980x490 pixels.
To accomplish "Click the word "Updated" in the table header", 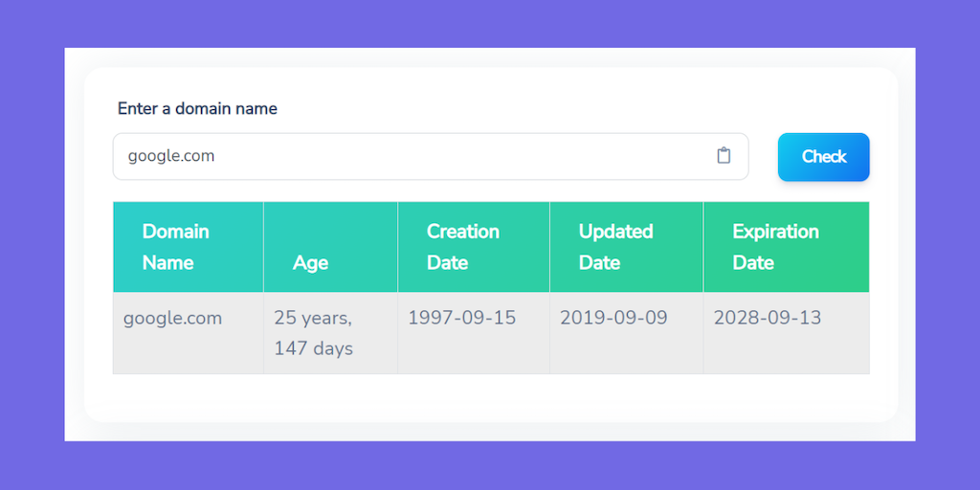I will pos(615,232).
